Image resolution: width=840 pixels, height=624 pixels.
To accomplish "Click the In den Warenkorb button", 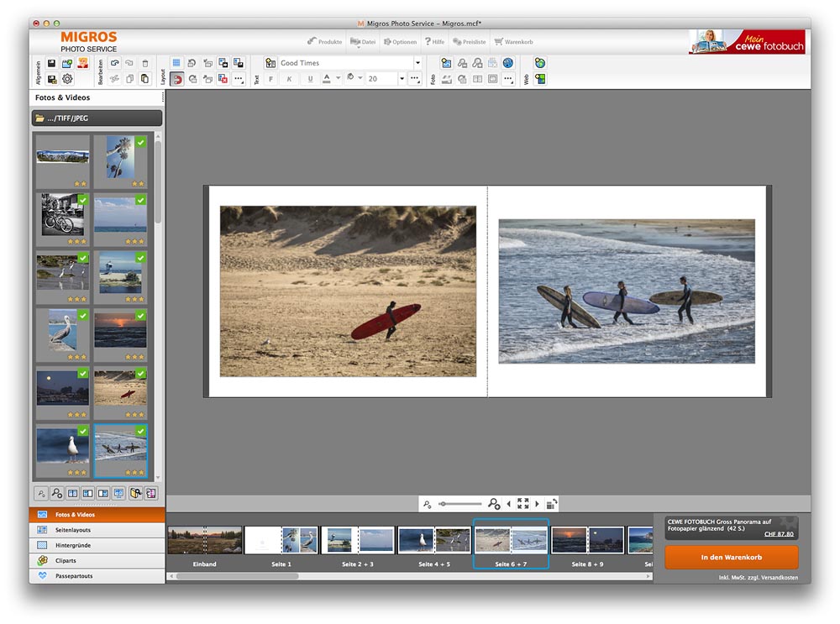I will 732,558.
